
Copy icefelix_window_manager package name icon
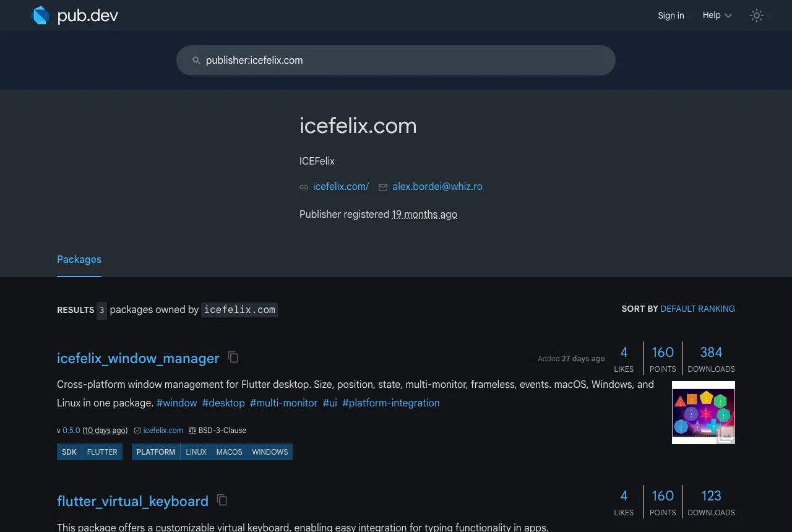233,357
